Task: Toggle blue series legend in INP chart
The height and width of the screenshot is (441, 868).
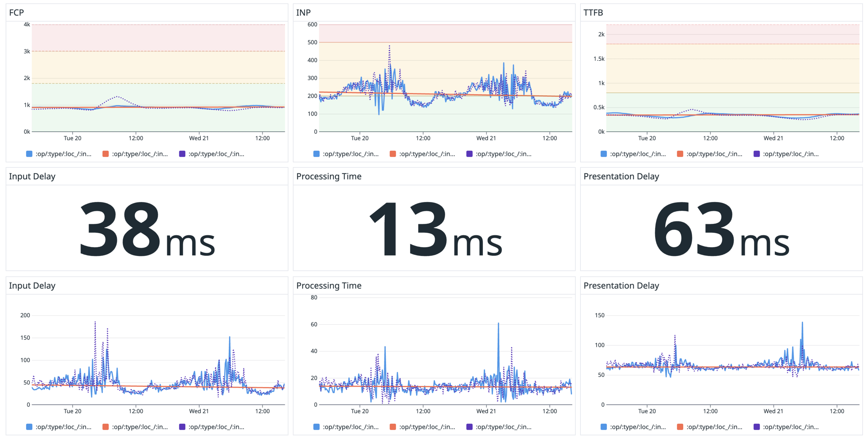Action: (316, 154)
